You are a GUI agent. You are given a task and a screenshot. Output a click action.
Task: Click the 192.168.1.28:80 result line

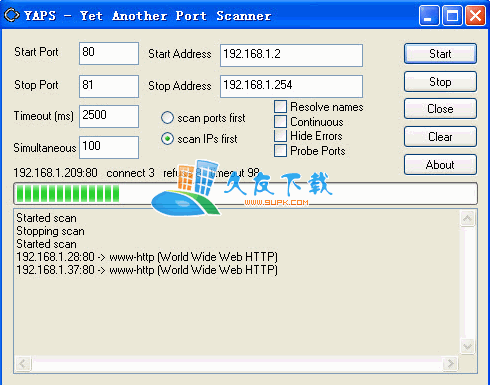[147, 257]
